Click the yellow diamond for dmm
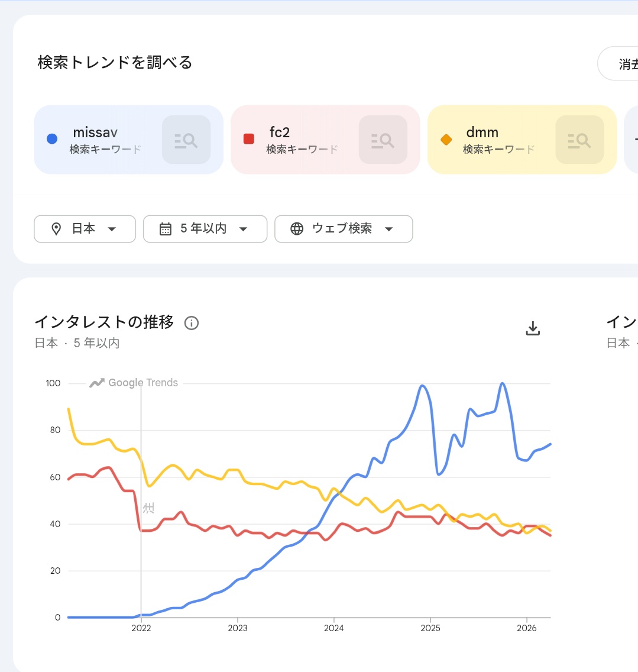The height and width of the screenshot is (672, 638). (446, 140)
